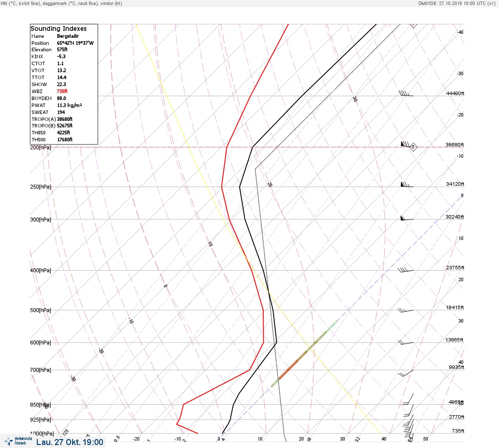Select the TTOT value '14.4'
Image resolution: width=499 pixels, height=448 pixels.
[x=61, y=77]
